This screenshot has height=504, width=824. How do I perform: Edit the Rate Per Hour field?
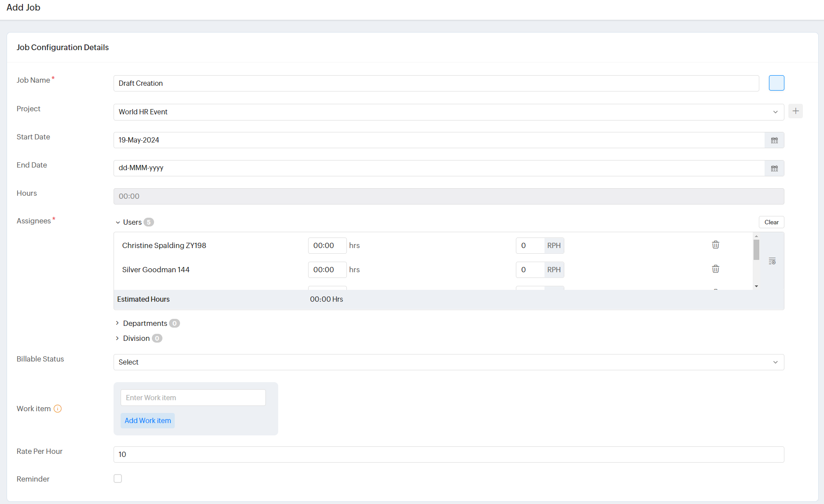click(449, 454)
